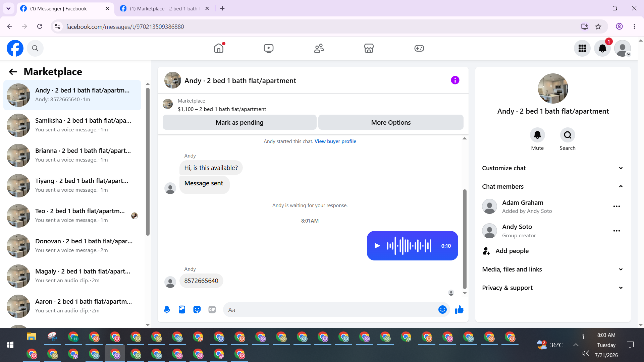The height and width of the screenshot is (362, 644).
Task: Open the emoji picker smiley icon
Action: point(442,310)
